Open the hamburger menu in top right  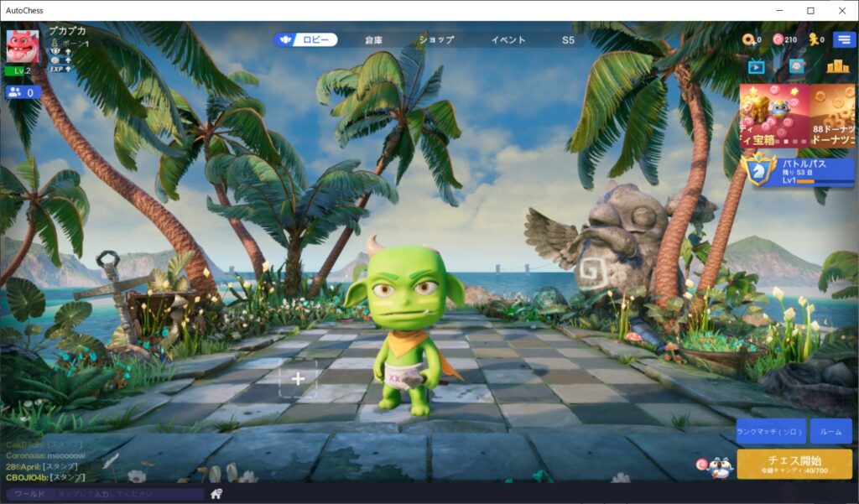click(844, 39)
